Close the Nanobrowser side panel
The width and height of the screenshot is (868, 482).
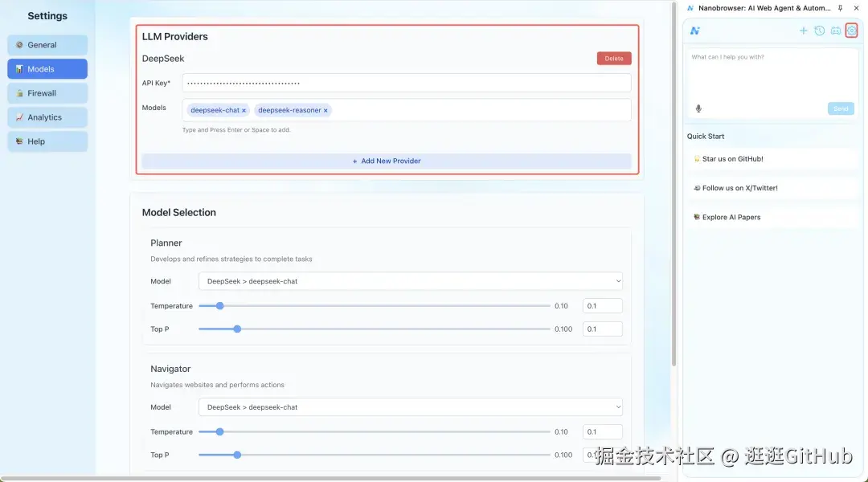click(x=857, y=8)
